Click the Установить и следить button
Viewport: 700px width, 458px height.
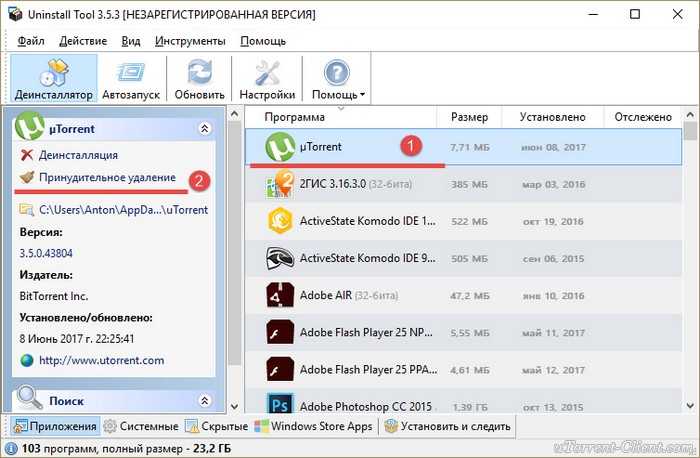click(448, 426)
